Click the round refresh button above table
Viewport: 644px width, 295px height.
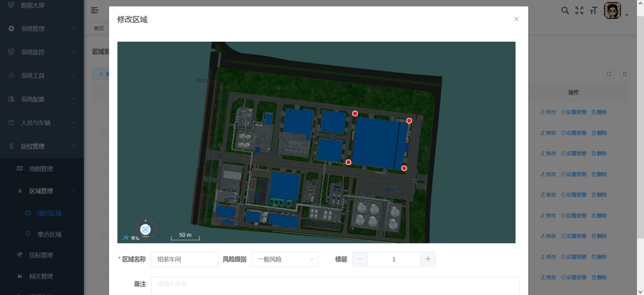tap(625, 74)
